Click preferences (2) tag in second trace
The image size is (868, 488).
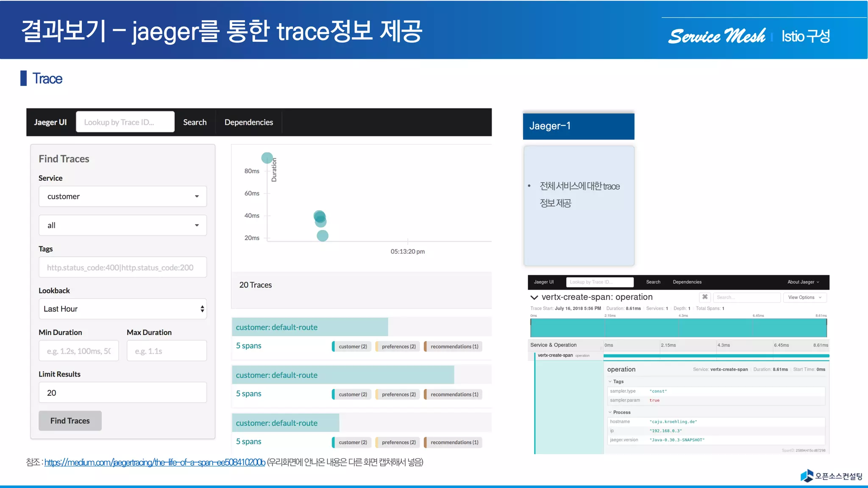(398, 394)
